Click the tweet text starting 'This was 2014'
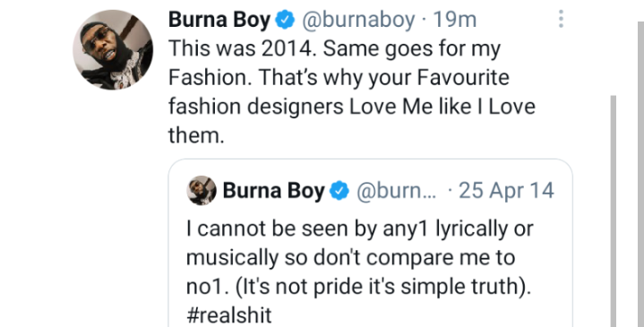The width and height of the screenshot is (644, 327). point(352,92)
